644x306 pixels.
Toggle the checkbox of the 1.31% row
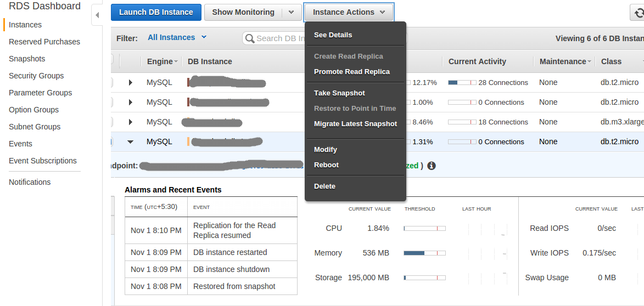coord(111,142)
